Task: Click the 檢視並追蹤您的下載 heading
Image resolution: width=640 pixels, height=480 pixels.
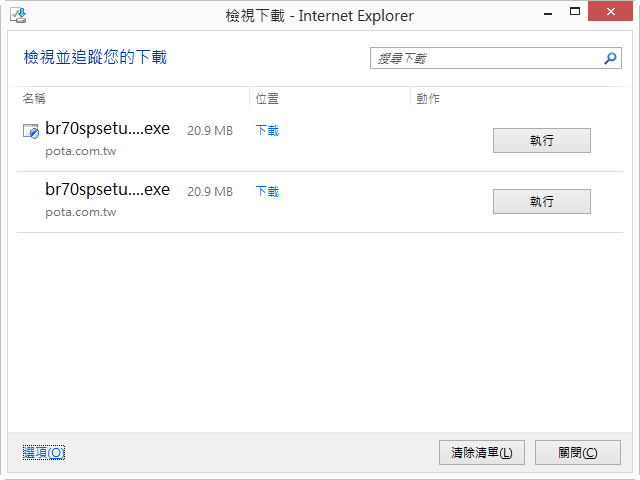Action: pos(95,57)
